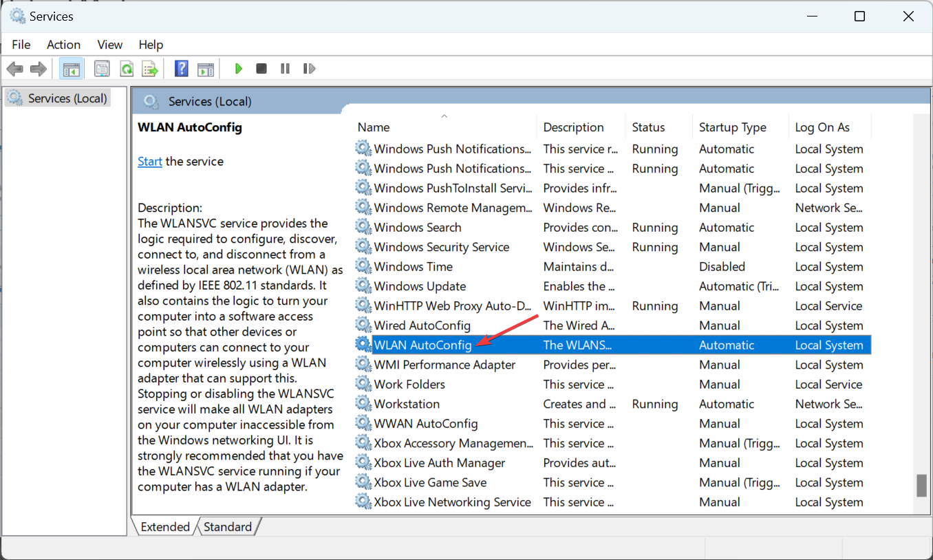The height and width of the screenshot is (560, 933).
Task: Sort by the Status column header
Action: click(x=648, y=127)
